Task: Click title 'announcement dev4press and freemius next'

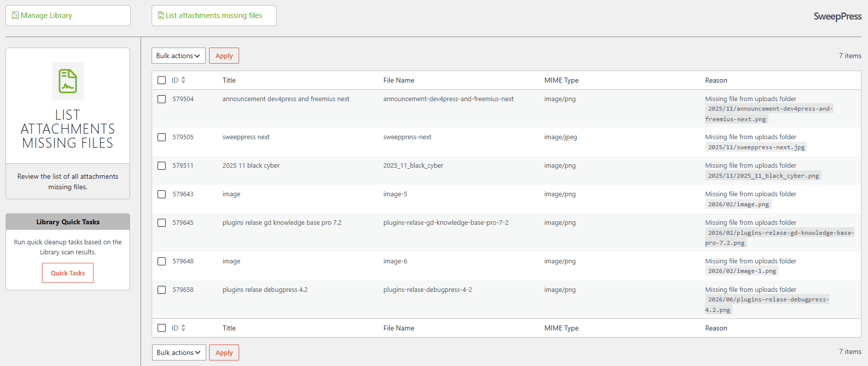Action: click(x=286, y=99)
